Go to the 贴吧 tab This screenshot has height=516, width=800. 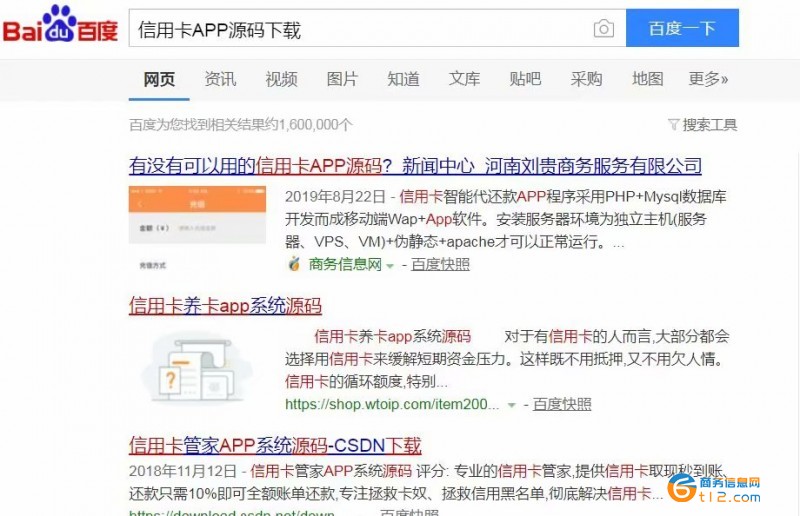pos(526,80)
